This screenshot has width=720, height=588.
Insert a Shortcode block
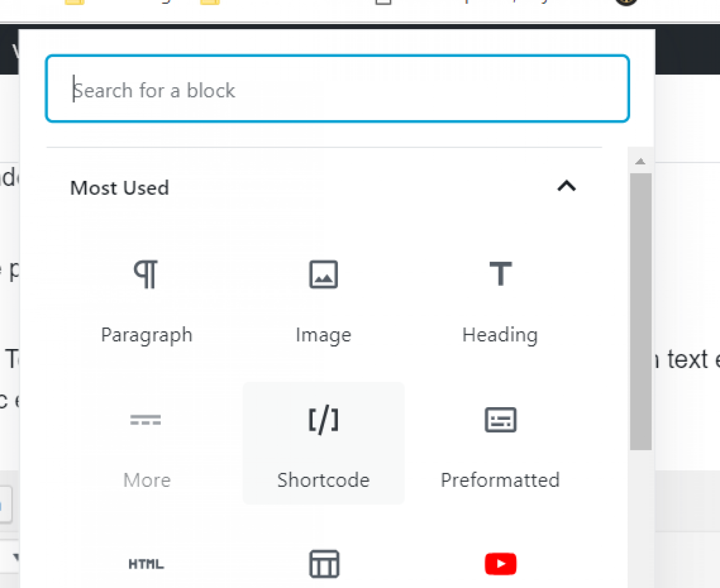(323, 443)
